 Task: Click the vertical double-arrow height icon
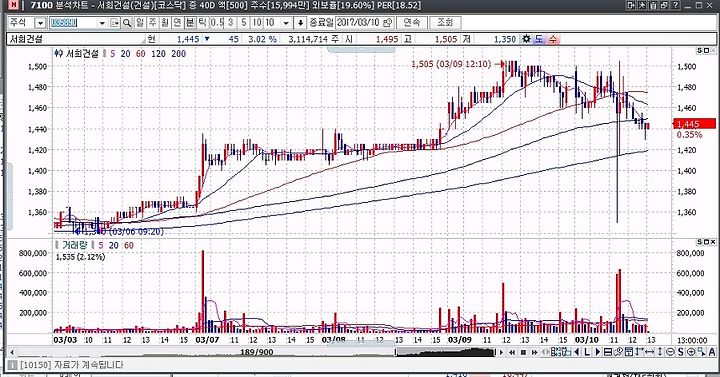pyautogui.click(x=660, y=352)
